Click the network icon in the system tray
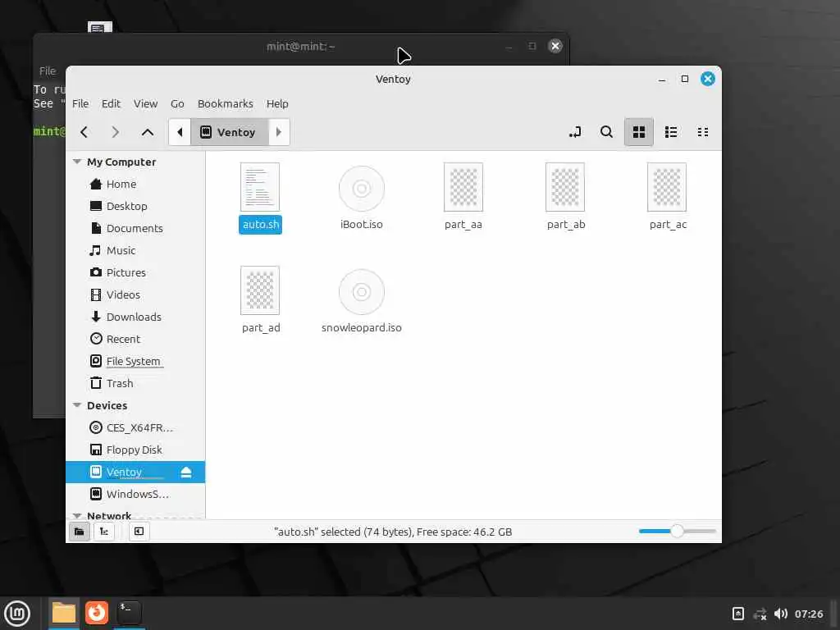Image resolution: width=840 pixels, height=630 pixels. click(760, 614)
